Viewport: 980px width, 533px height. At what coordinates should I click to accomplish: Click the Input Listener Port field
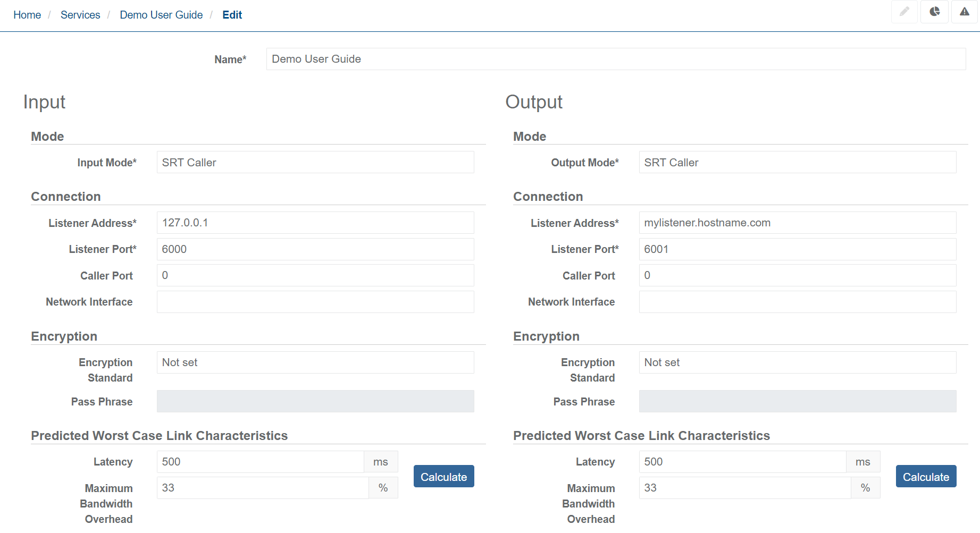point(315,249)
